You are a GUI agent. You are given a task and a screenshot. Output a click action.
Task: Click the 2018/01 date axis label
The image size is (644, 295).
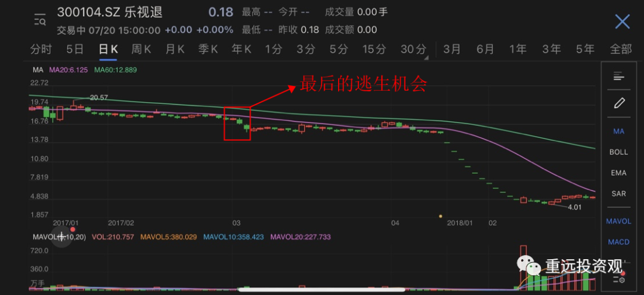pyautogui.click(x=460, y=223)
